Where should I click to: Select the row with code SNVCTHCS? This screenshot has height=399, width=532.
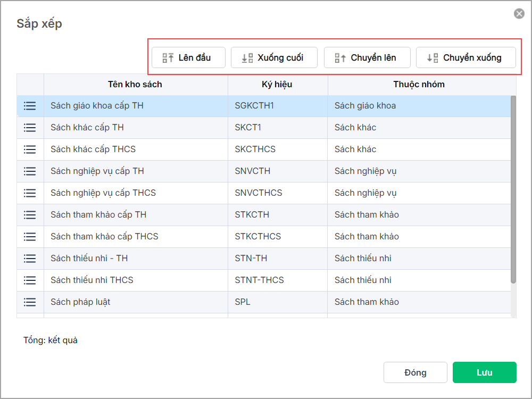tap(258, 193)
